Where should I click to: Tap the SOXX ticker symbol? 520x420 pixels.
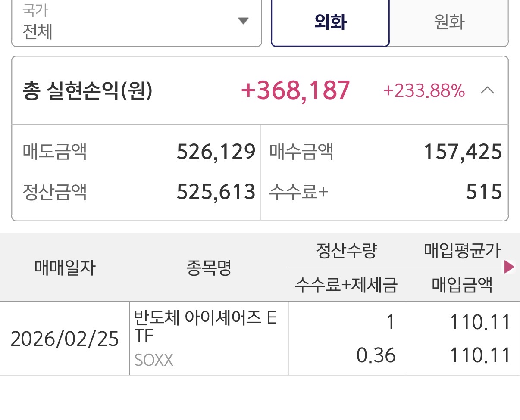pyautogui.click(x=153, y=360)
